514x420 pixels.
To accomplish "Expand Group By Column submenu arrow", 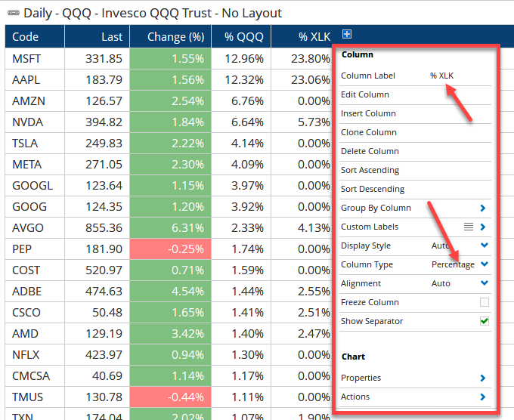I will tap(482, 208).
